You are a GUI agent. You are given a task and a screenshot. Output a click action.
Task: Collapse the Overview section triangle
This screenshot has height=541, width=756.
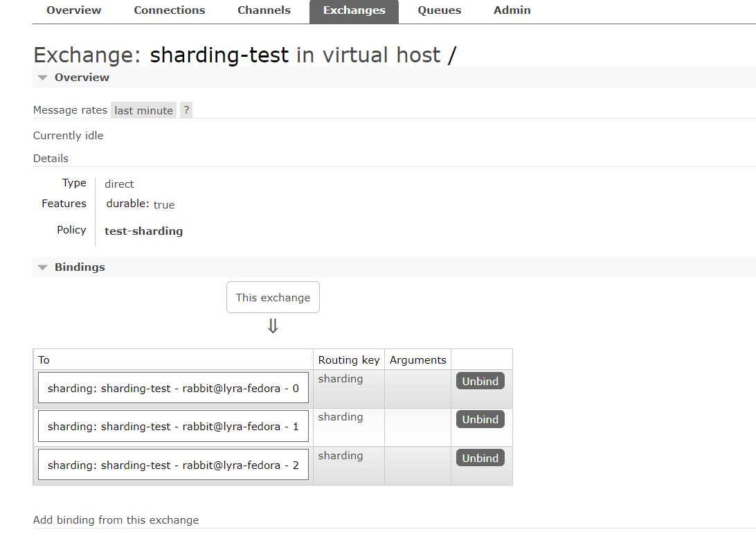click(x=43, y=78)
